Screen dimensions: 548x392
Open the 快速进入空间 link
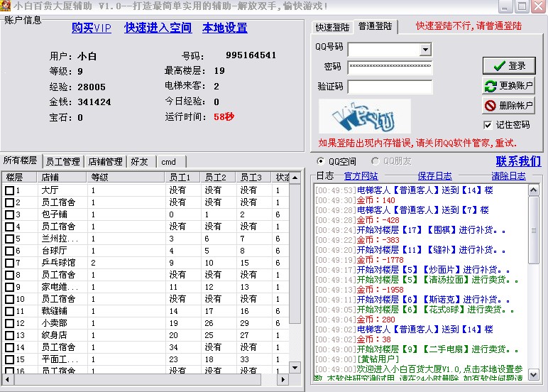click(158, 28)
